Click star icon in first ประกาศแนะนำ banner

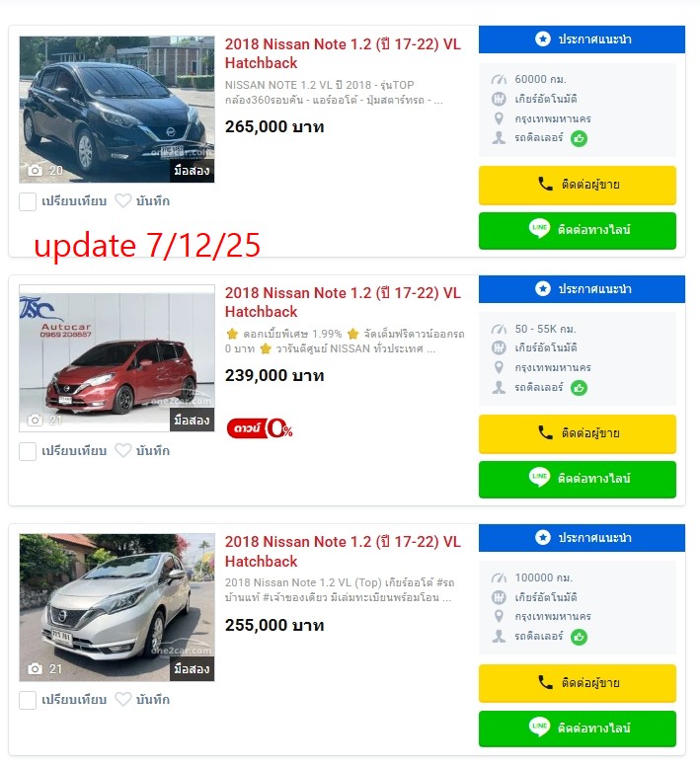coord(542,38)
